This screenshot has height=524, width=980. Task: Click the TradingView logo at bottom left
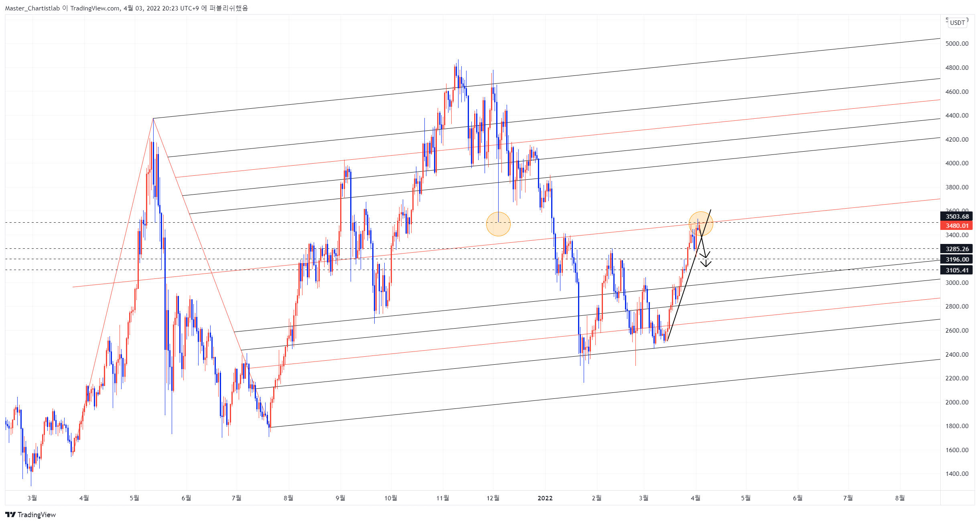point(30,515)
